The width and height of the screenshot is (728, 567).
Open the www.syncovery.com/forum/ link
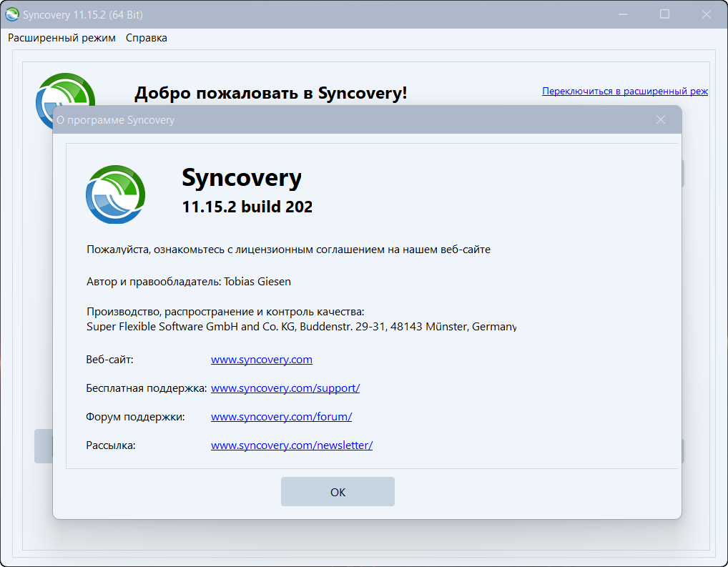coord(281,417)
